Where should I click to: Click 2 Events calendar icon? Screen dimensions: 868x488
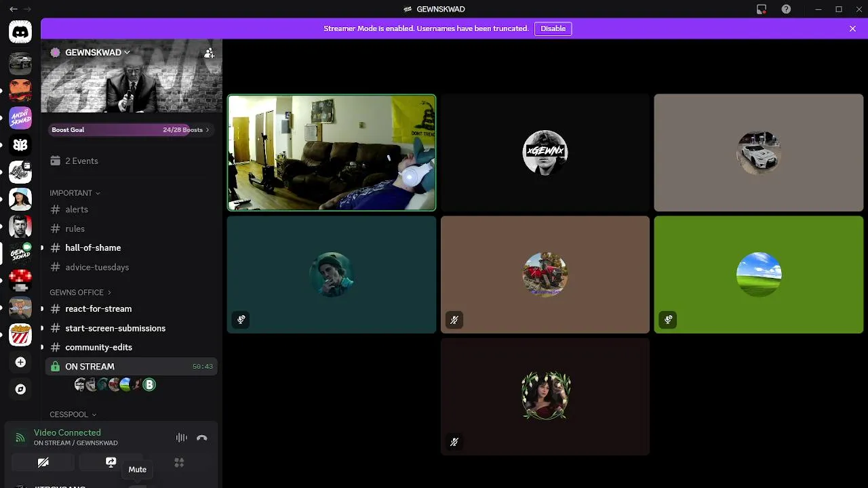56,161
